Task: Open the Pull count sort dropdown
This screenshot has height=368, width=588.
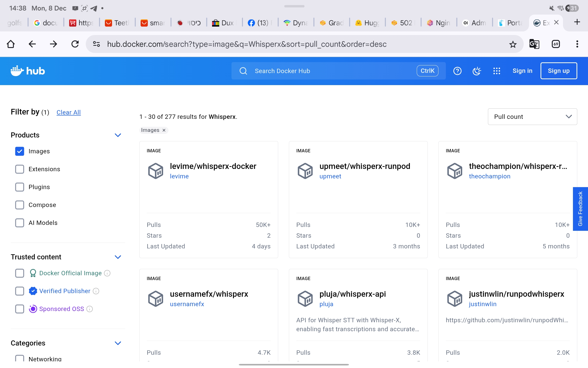Action: pos(532,117)
